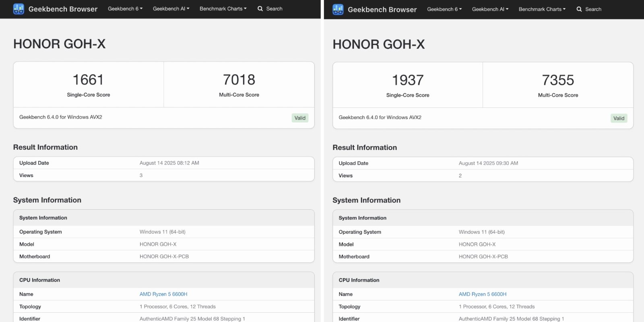Click the Valid badge beside the 7355 multi-core result
Image resolution: width=644 pixels, height=322 pixels.
coord(619,118)
